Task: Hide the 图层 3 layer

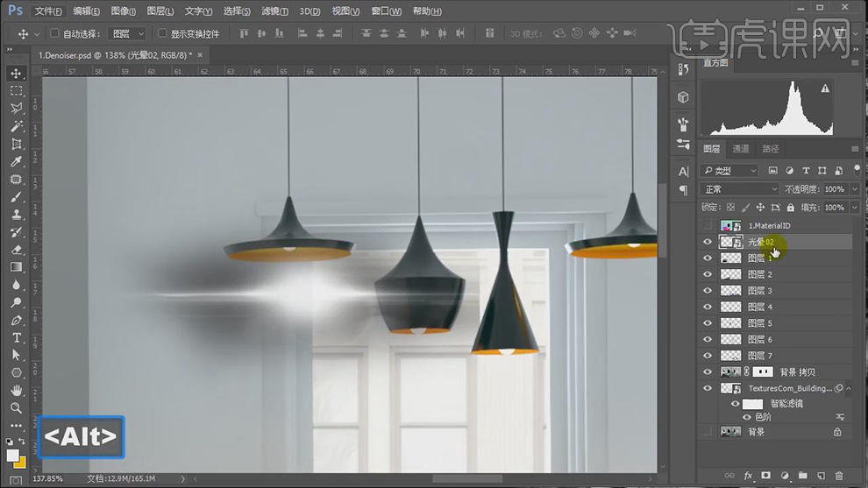Action: pyautogui.click(x=708, y=291)
